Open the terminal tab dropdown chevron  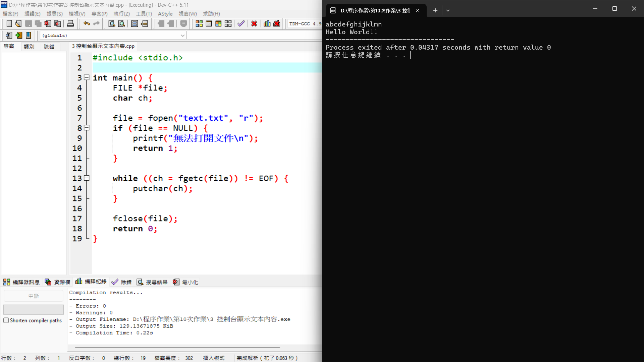pyautogui.click(x=448, y=10)
